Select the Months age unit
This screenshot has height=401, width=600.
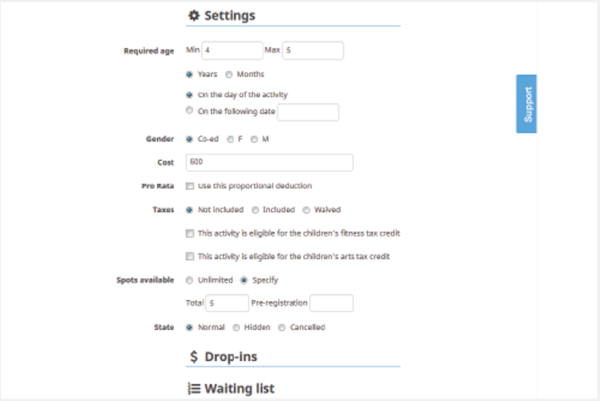(229, 73)
